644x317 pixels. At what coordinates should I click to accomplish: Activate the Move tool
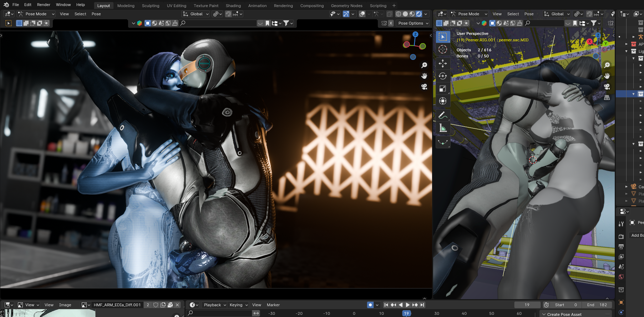443,63
